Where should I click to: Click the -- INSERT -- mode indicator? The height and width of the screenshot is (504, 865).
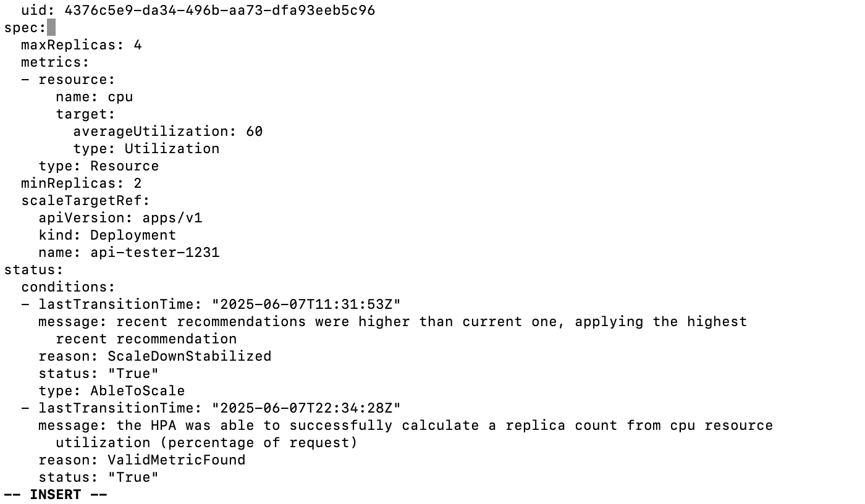(56, 495)
